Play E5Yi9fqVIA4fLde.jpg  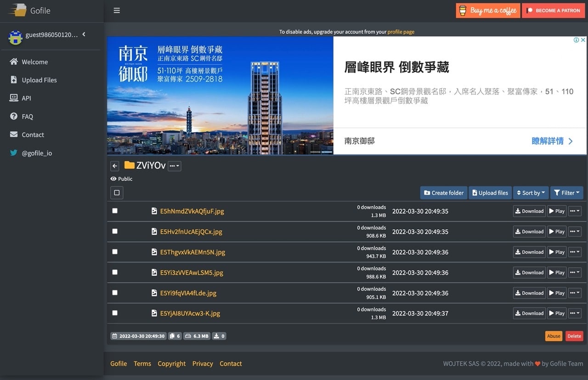[557, 293]
